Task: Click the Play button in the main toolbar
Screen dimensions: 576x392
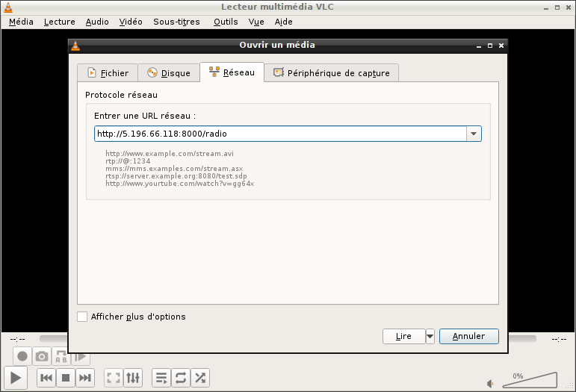Action: (x=16, y=378)
